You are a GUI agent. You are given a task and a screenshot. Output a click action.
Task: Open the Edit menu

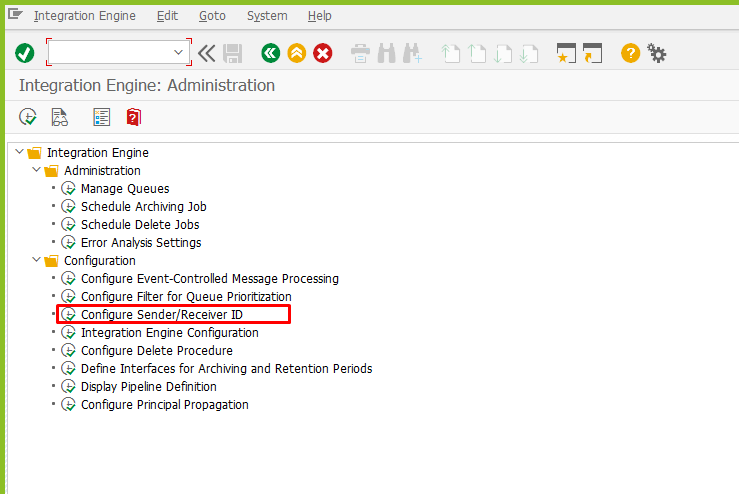point(167,16)
